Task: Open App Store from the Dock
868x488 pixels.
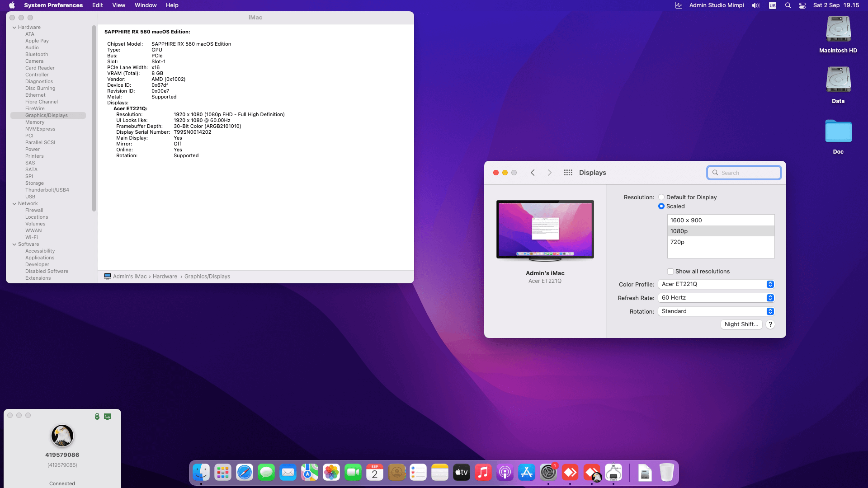Action: click(x=527, y=473)
